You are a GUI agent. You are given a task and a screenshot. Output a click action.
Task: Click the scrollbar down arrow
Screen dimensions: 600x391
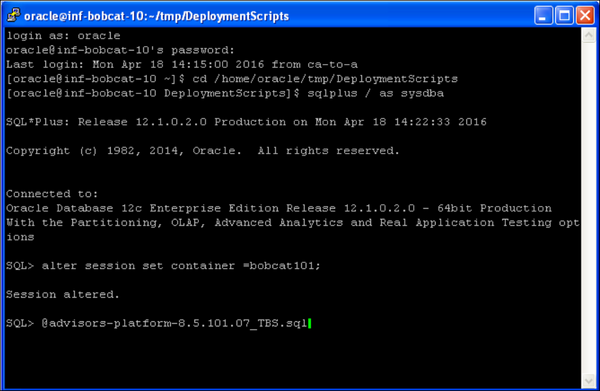click(588, 380)
